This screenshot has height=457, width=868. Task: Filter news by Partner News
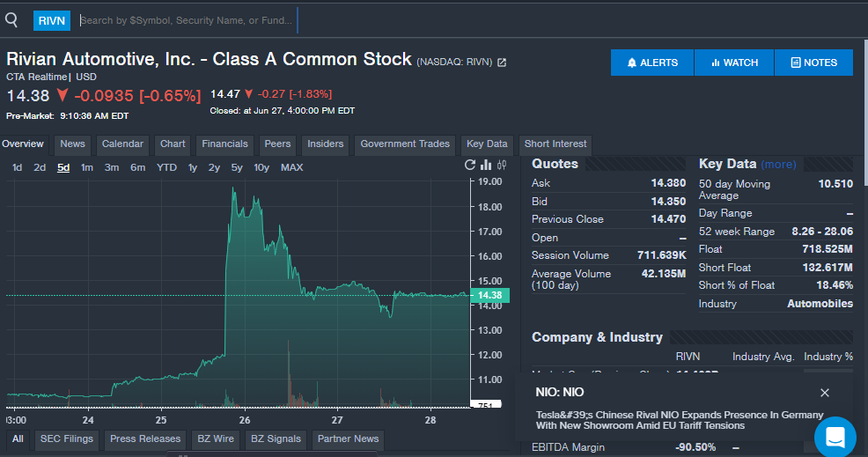tap(349, 439)
